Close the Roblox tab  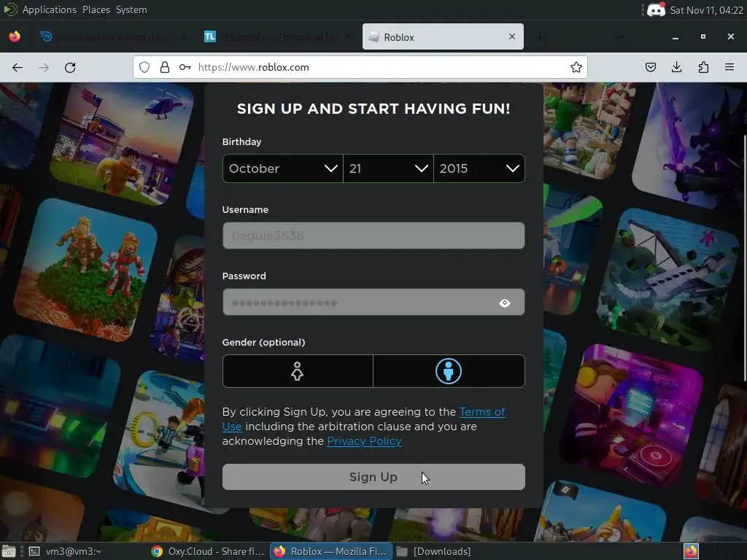tap(512, 36)
